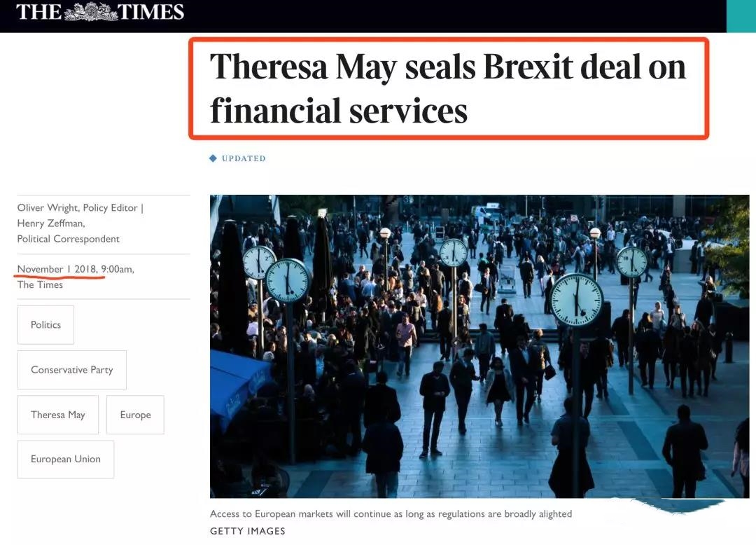Open the crowd and clocks article photo
The width and height of the screenshot is (756, 545).
click(479, 347)
